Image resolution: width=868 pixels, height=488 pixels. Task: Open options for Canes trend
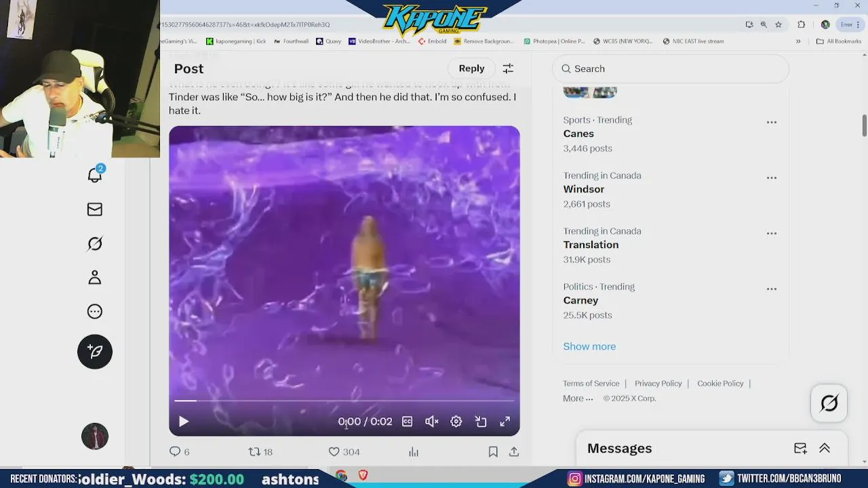[772, 123]
